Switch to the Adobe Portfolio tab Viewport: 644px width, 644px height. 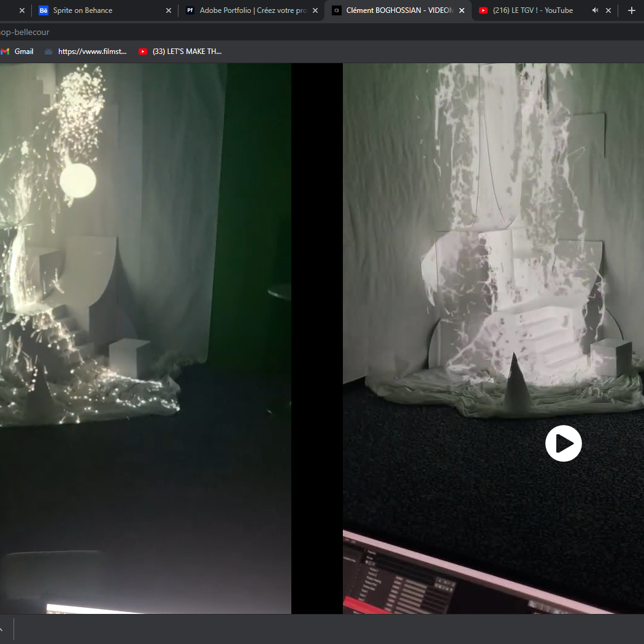pyautogui.click(x=251, y=10)
